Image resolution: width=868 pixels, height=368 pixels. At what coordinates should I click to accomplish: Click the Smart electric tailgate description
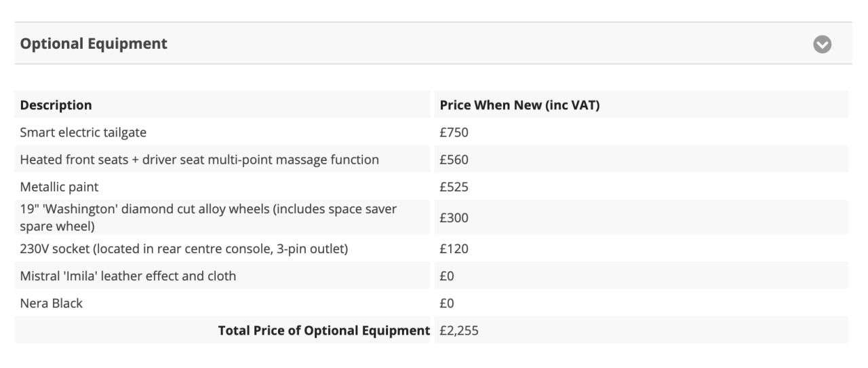(83, 132)
